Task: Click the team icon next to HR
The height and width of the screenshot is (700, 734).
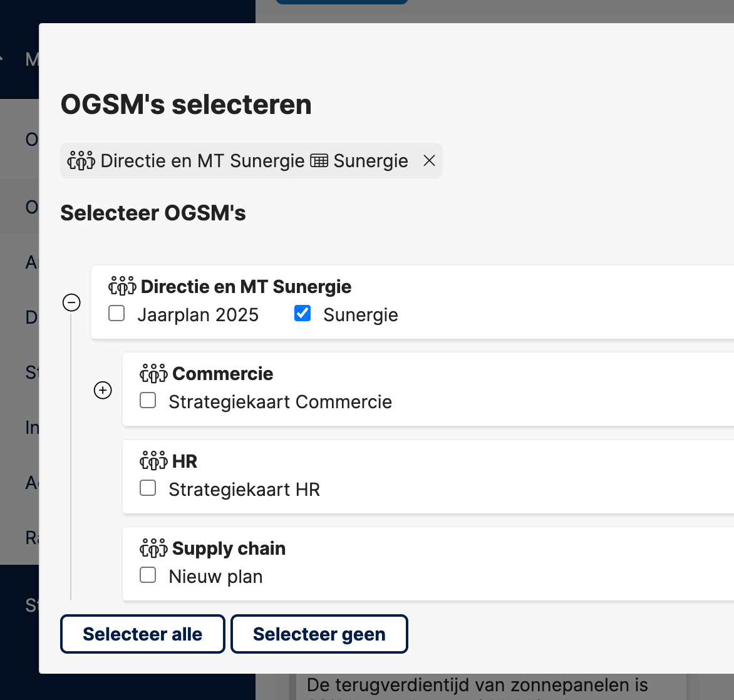Action: 153,460
